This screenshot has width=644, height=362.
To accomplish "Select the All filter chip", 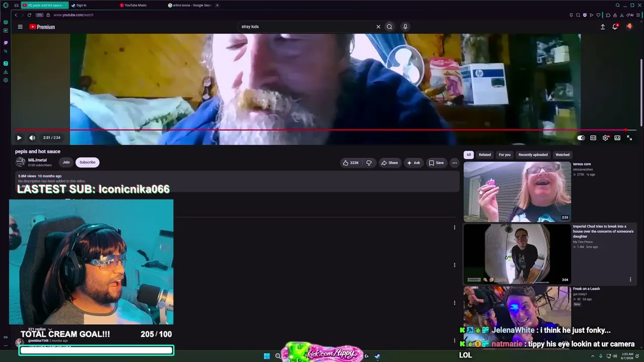I will (x=468, y=155).
